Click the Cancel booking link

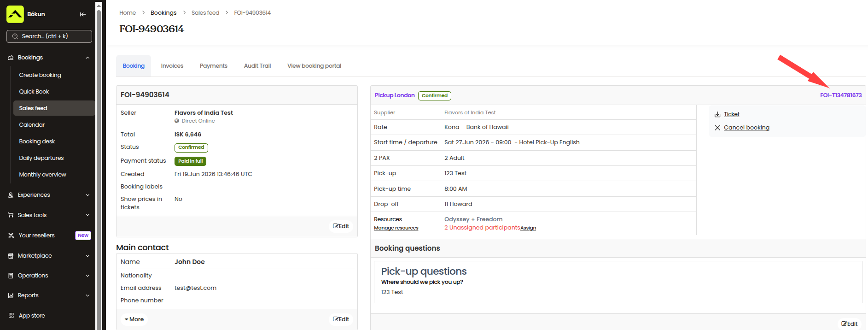click(x=746, y=128)
